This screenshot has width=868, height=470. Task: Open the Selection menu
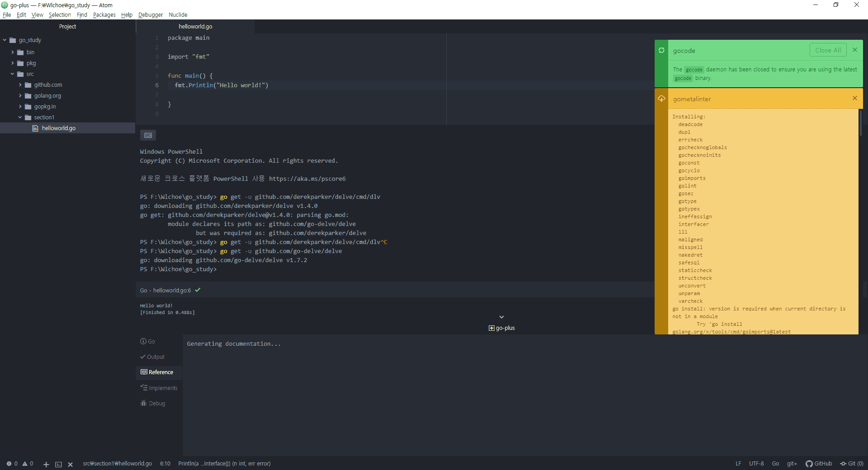click(60, 15)
